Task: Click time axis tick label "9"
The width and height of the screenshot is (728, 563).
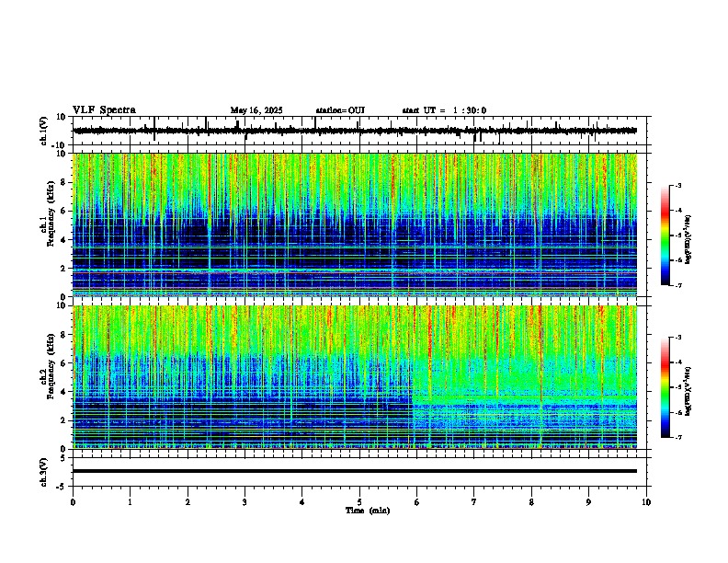Action: coord(588,502)
